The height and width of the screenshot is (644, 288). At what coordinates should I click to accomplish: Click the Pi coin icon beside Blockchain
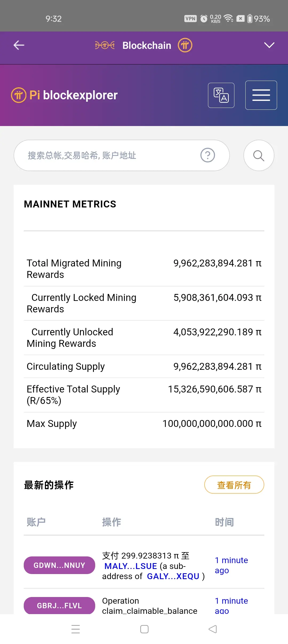click(185, 45)
